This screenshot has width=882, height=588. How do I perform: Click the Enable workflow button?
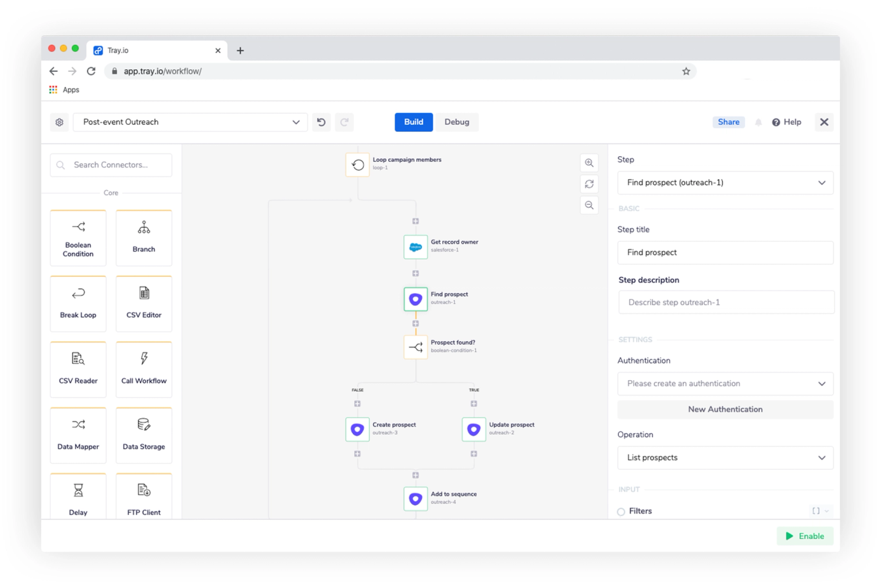[805, 536]
